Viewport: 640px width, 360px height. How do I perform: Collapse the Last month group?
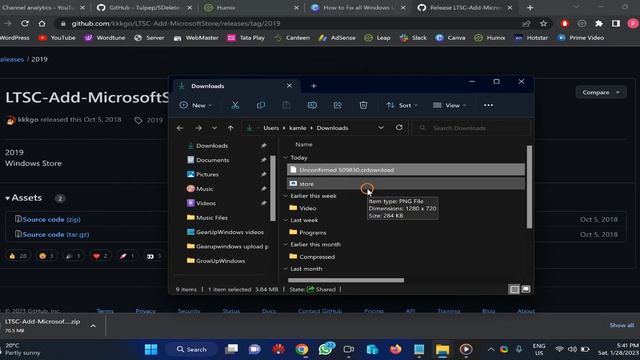286,269
